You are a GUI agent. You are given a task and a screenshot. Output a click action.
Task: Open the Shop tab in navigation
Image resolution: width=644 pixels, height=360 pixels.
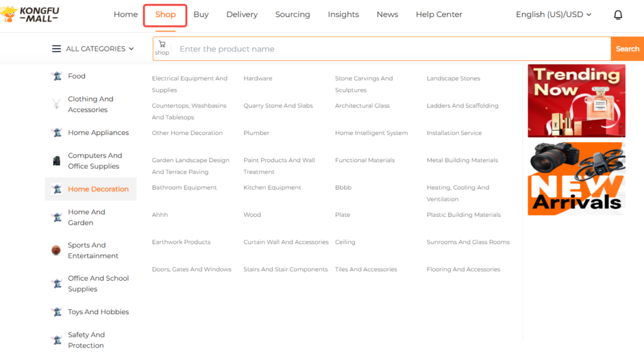pos(165,14)
